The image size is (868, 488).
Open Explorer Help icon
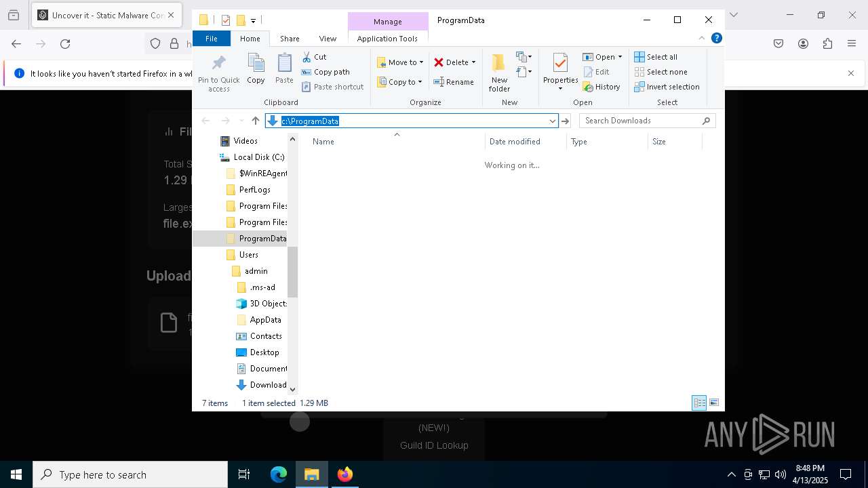(716, 39)
